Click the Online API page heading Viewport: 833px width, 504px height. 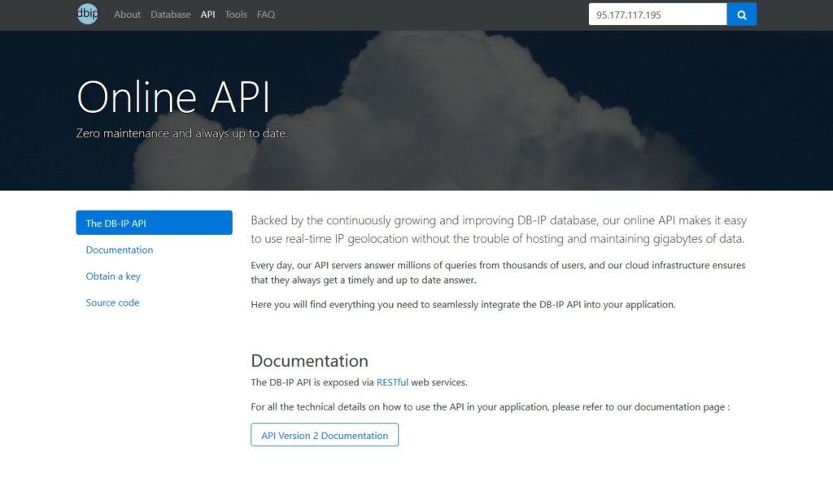(174, 98)
